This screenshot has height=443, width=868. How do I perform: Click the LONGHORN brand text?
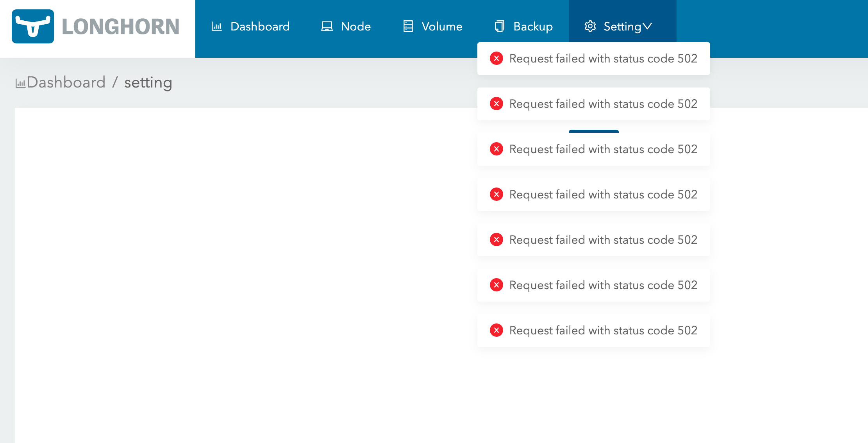pos(120,27)
